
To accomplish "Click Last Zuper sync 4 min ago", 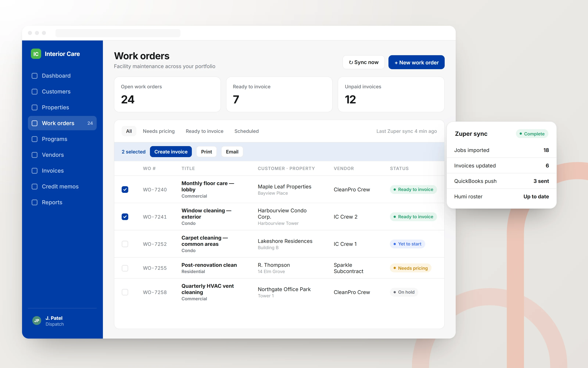I will point(406,131).
